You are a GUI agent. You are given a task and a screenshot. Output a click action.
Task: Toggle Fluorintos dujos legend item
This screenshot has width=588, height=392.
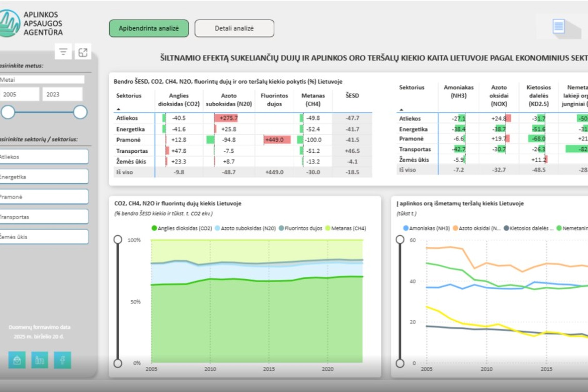pyautogui.click(x=301, y=228)
